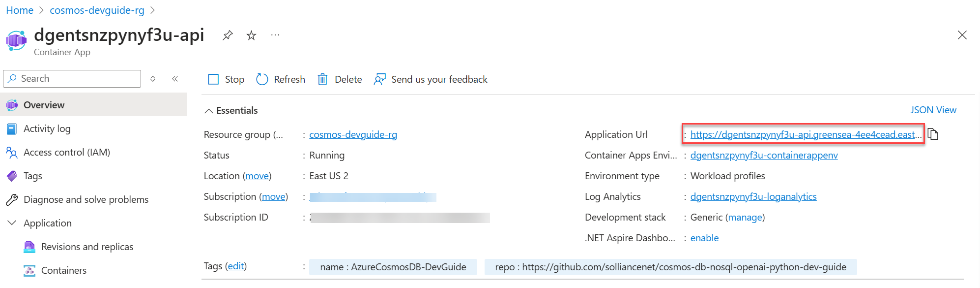The width and height of the screenshot is (980, 288).
Task: Click the sidebar Search box
Action: click(72, 79)
